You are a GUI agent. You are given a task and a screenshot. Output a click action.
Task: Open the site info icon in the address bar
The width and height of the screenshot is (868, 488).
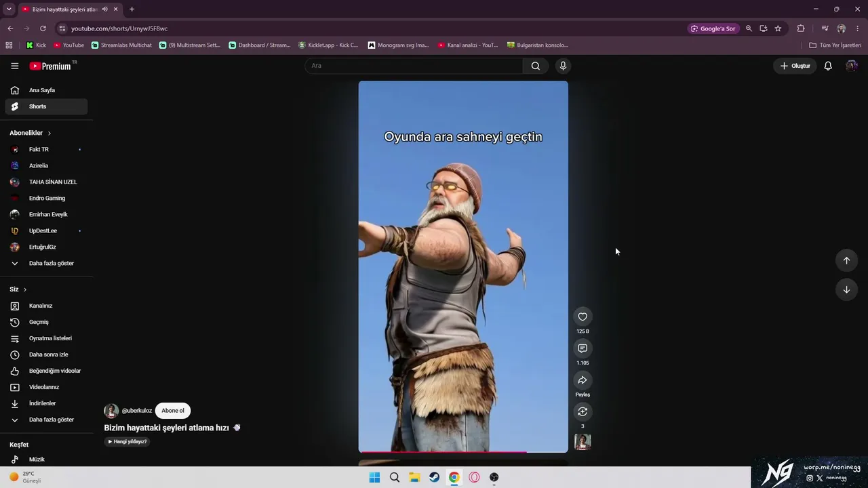tap(62, 28)
